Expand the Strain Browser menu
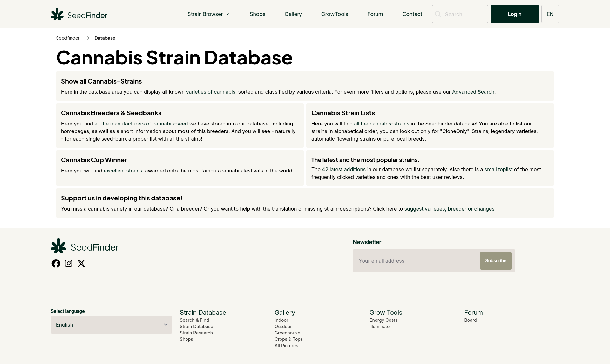Viewport: 610px width, 364px height. (208, 14)
